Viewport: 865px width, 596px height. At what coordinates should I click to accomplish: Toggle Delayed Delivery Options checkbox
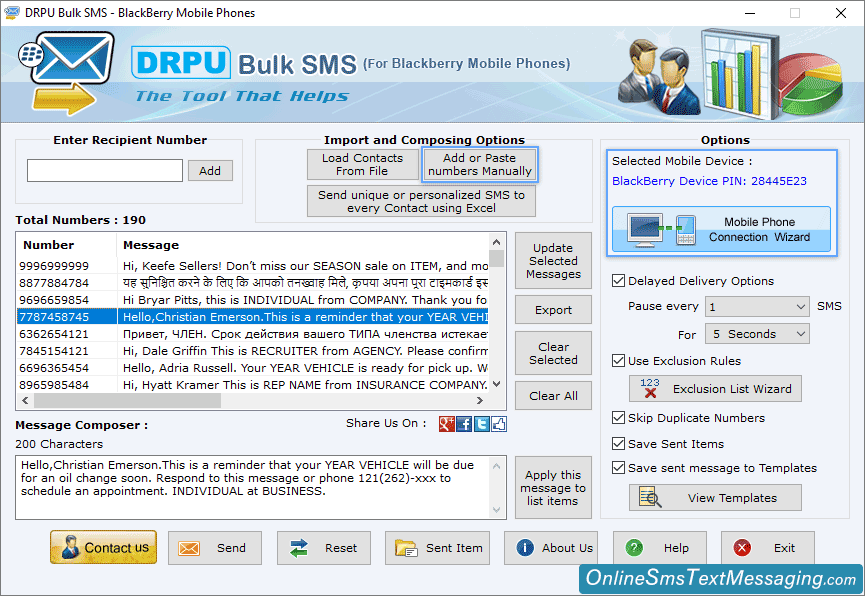click(x=618, y=280)
